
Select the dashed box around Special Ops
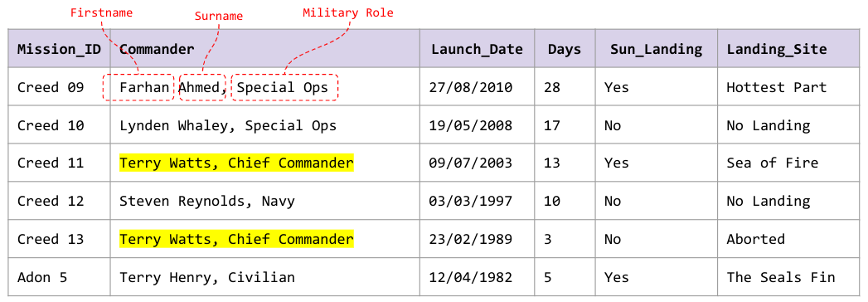[x=284, y=87]
